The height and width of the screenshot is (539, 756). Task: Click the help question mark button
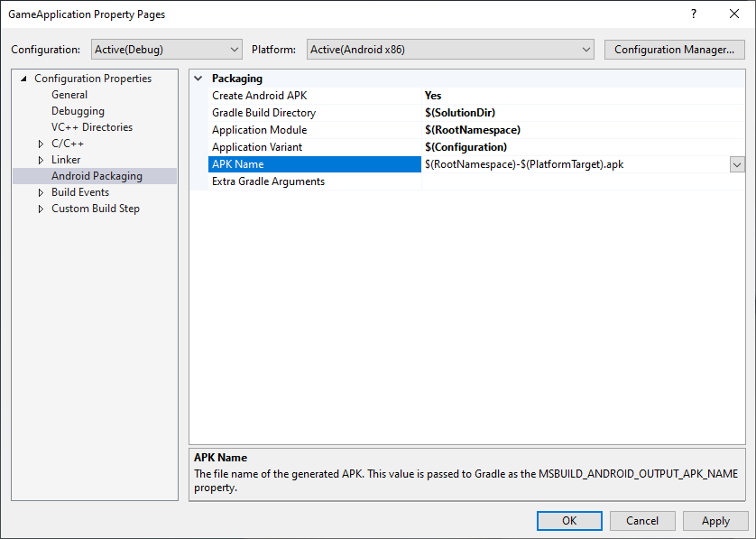(x=694, y=14)
